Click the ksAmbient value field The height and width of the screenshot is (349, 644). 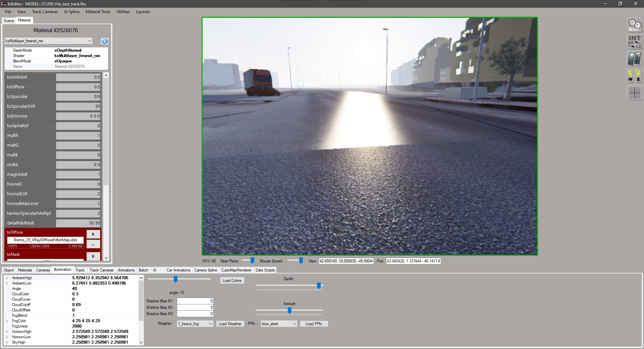[78, 77]
